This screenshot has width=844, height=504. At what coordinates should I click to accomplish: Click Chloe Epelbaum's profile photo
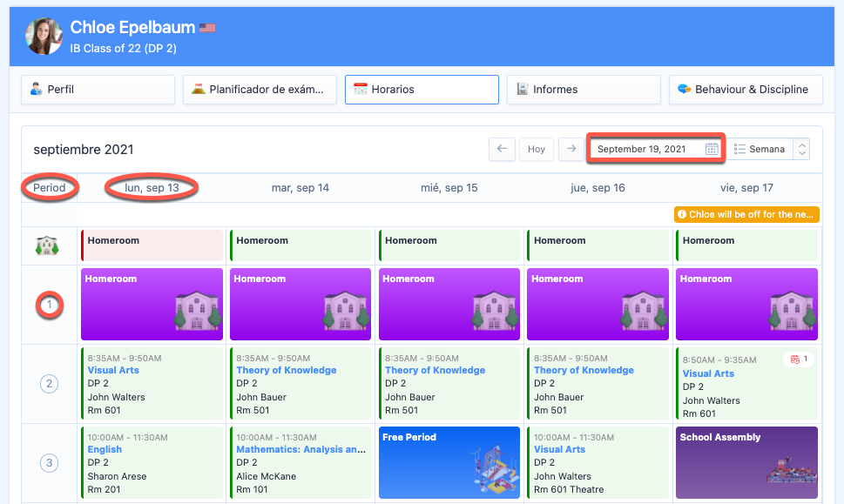(x=44, y=36)
